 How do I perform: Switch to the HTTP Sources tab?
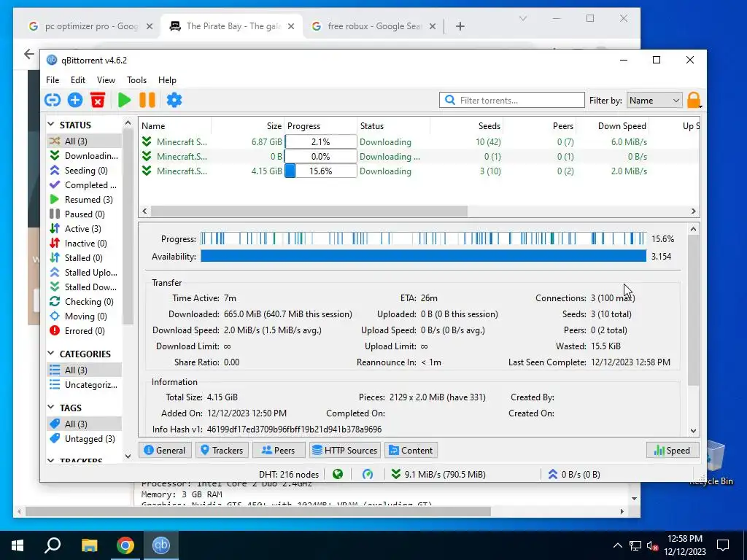tap(344, 451)
